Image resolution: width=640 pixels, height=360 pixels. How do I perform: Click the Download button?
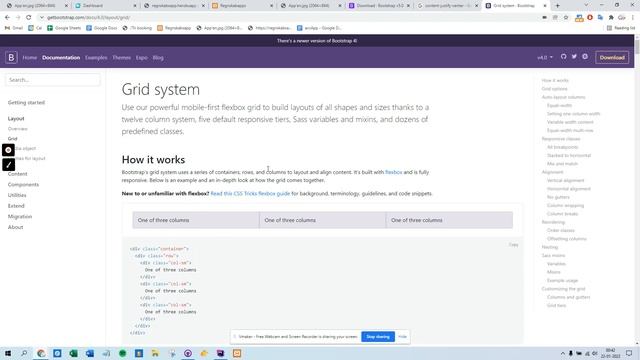pyautogui.click(x=612, y=58)
